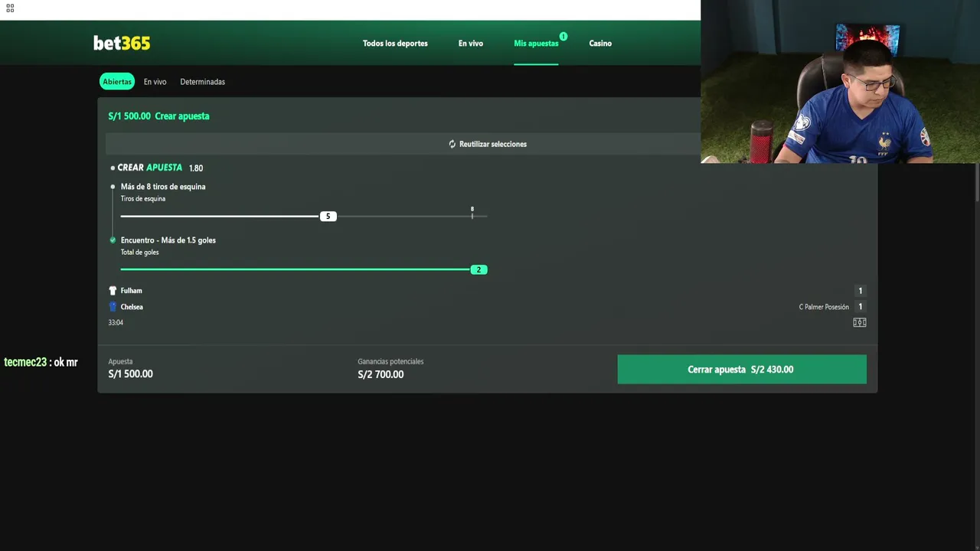Click the target marker 8 on corners bar
Viewport: 980px width, 551px height.
tap(472, 212)
